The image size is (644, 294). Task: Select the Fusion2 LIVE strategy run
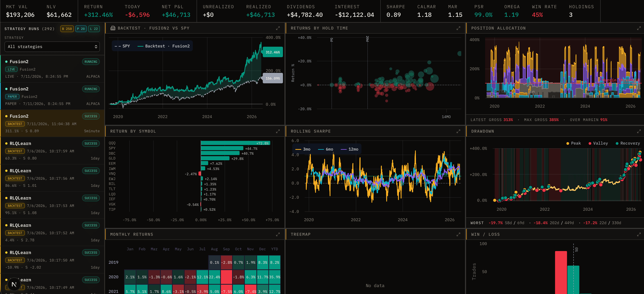(x=52, y=69)
